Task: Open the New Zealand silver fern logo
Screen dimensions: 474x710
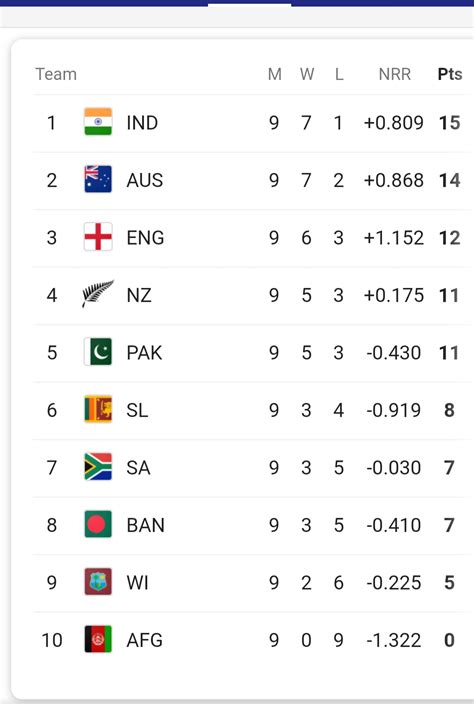Action: 98,294
